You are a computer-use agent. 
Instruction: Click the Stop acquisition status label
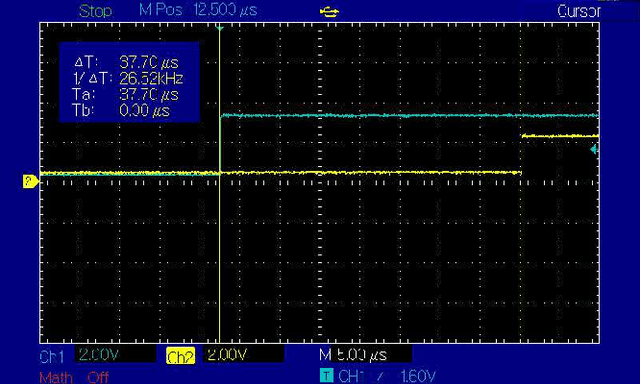(x=95, y=11)
